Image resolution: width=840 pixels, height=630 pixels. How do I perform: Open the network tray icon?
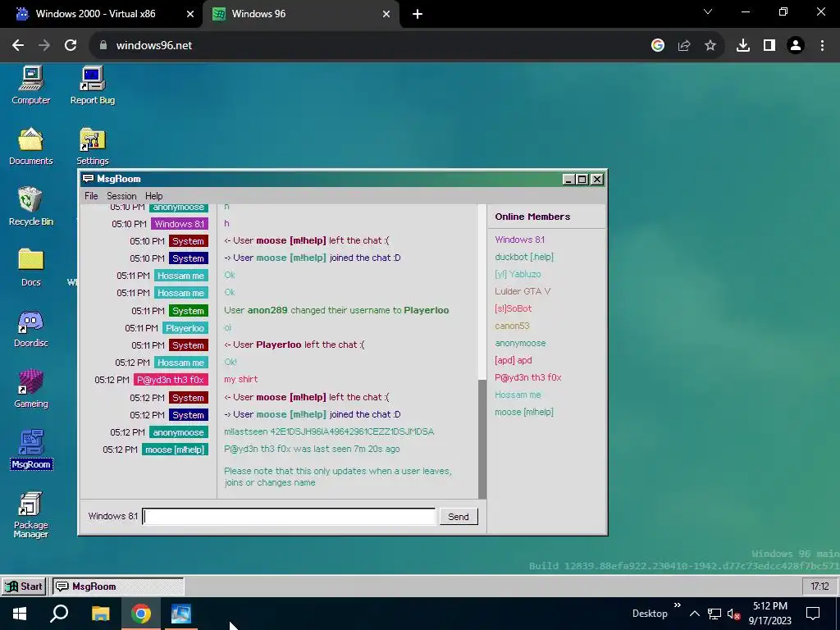pos(714,614)
